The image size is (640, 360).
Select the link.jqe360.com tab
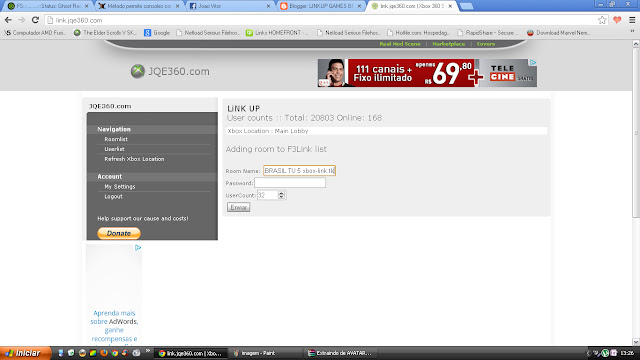(x=411, y=6)
